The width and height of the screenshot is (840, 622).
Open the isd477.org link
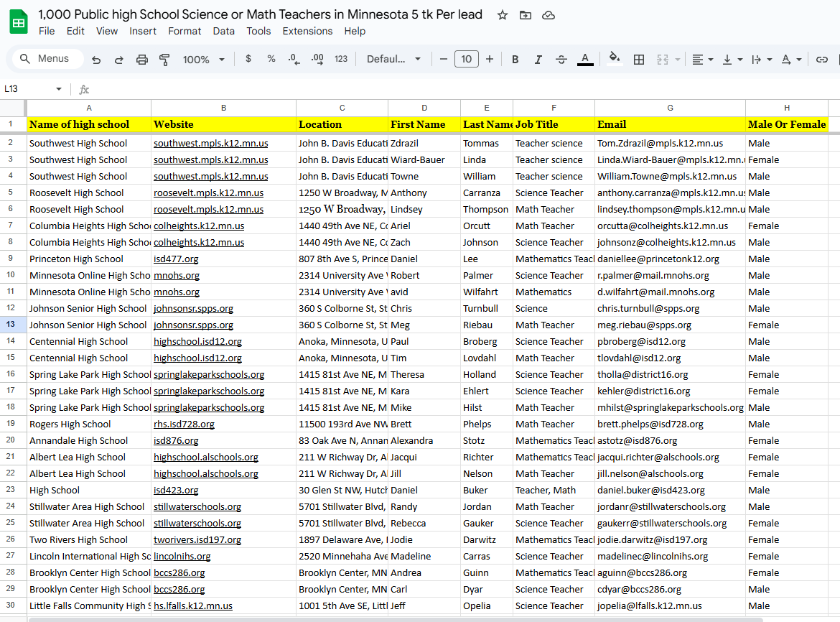176,259
